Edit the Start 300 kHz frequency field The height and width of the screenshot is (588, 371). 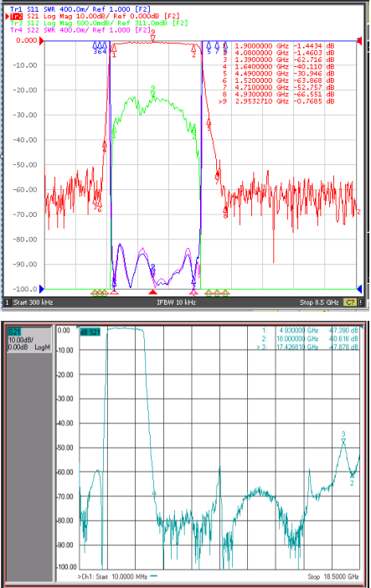point(33,302)
